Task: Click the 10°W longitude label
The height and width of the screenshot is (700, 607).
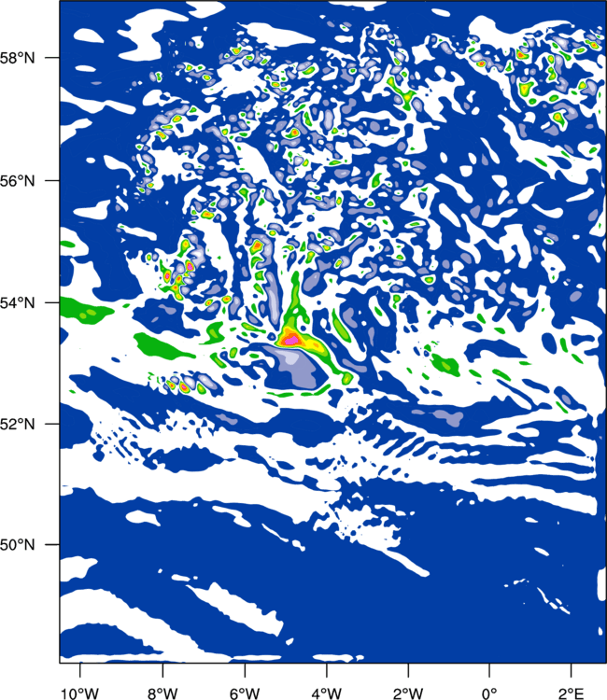Action: click(79, 693)
